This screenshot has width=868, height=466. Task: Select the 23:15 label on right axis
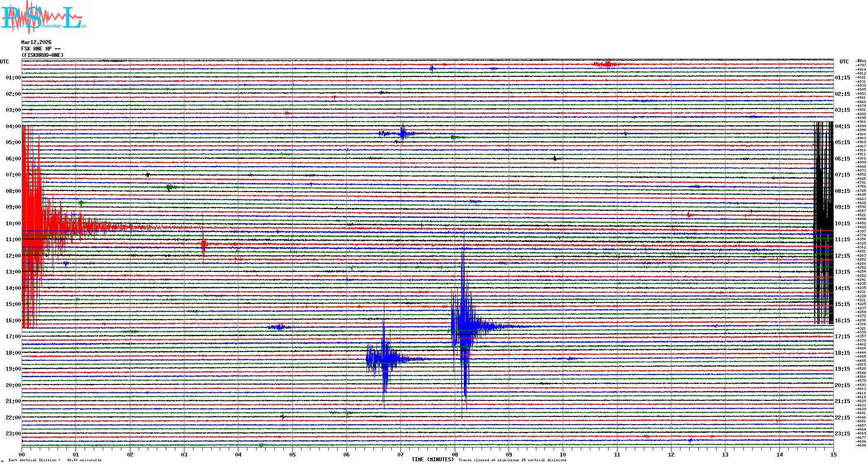tap(842, 434)
